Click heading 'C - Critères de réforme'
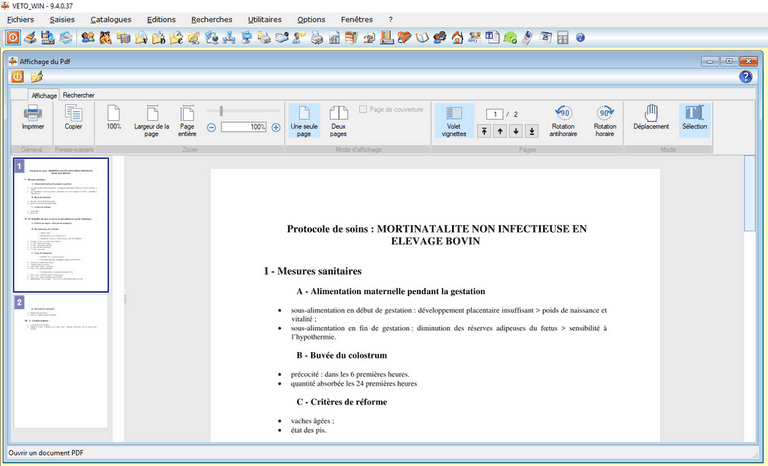 coord(341,402)
